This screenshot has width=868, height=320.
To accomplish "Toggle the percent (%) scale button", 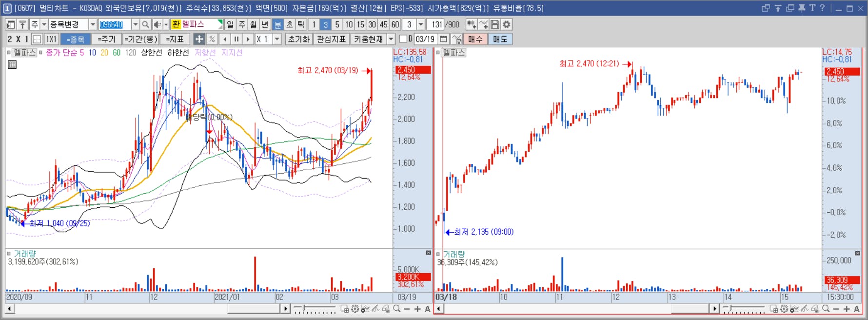I will pyautogui.click(x=212, y=39).
